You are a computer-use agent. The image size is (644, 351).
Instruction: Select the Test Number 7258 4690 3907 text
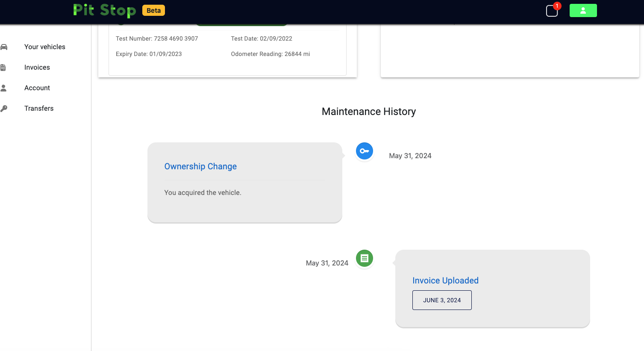point(157,38)
